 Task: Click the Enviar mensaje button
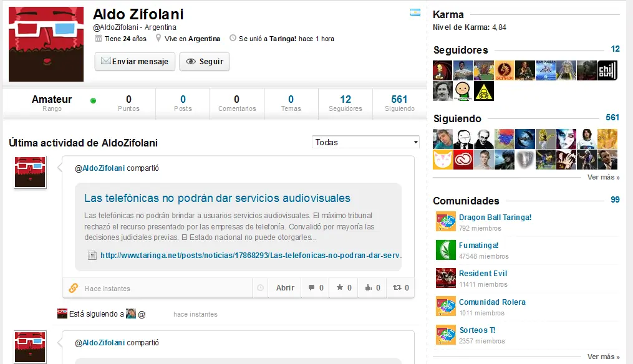tap(135, 61)
